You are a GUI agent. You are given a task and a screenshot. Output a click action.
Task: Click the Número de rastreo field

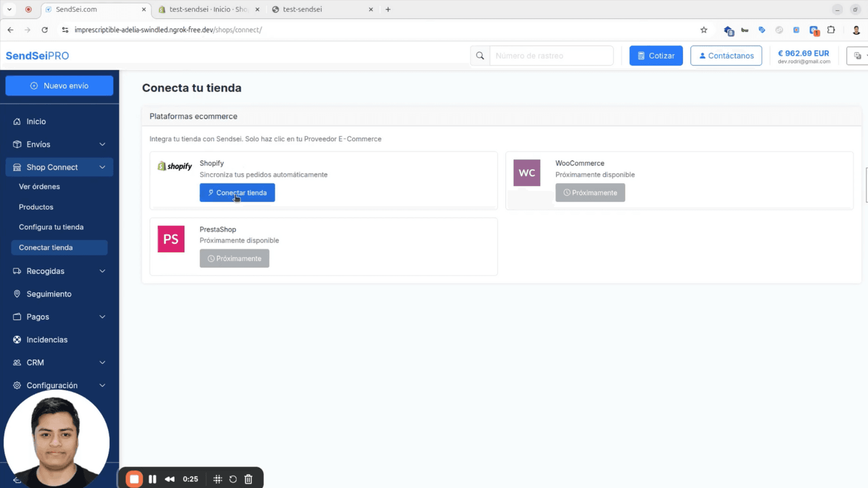(551, 55)
